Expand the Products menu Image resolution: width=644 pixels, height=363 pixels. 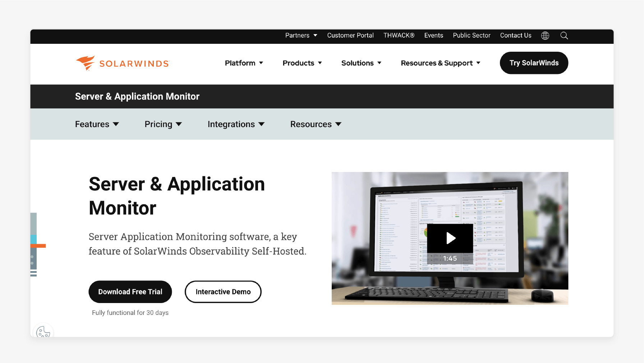point(302,63)
